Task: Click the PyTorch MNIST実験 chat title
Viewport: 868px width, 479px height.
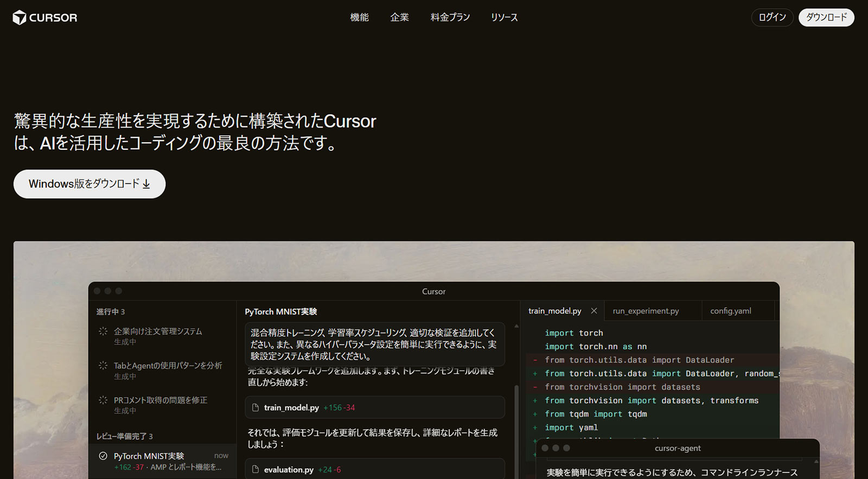Action: click(281, 311)
